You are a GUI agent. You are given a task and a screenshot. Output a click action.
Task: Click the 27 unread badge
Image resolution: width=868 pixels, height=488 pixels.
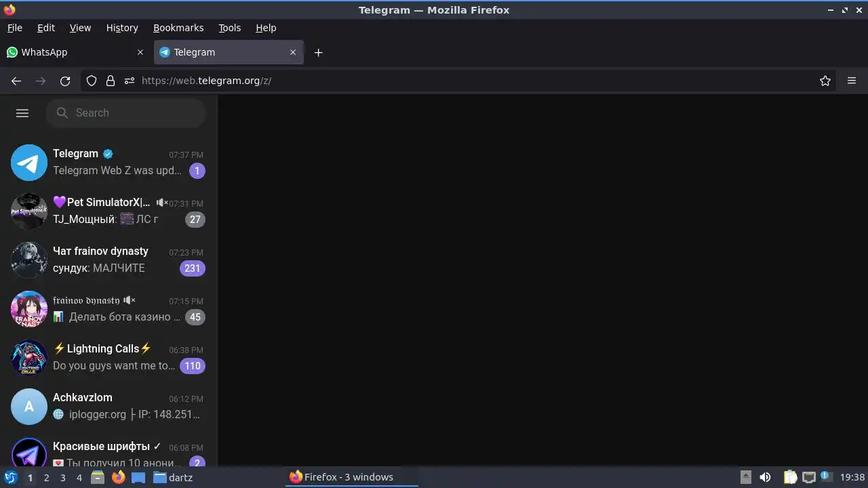[195, 220]
